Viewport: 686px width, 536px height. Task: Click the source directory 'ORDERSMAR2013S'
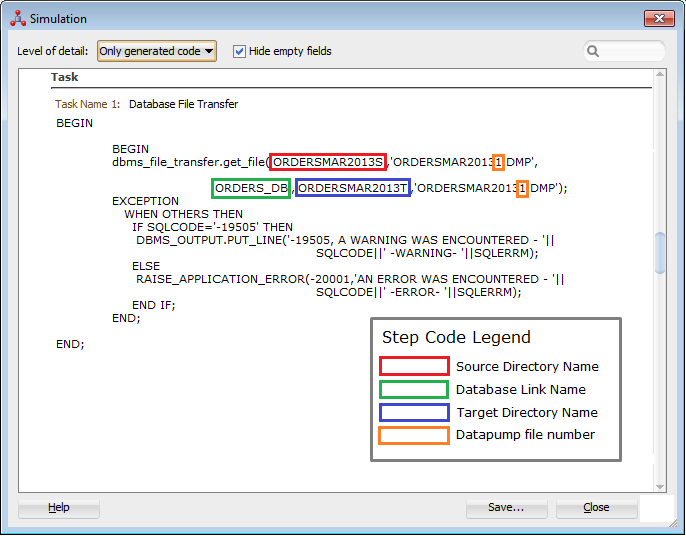pos(328,162)
